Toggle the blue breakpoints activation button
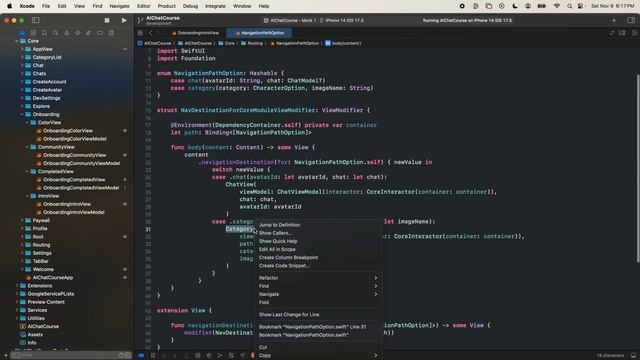This screenshot has height=360, width=640. pyautogui.click(x=141, y=356)
